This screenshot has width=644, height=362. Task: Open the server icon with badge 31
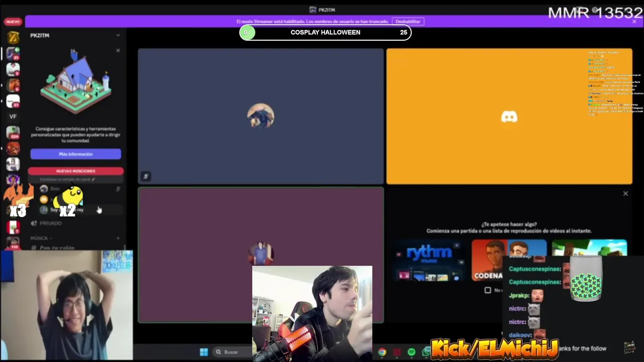tap(13, 53)
